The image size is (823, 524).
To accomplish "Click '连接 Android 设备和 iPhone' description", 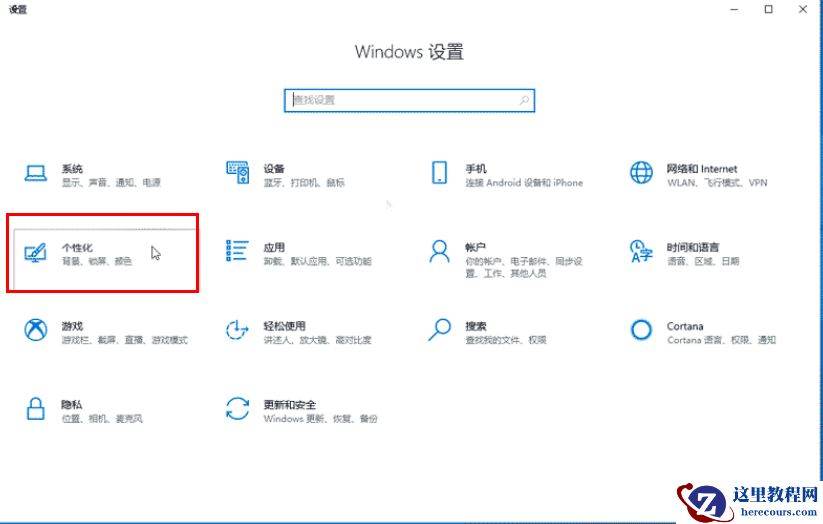I will click(x=524, y=183).
